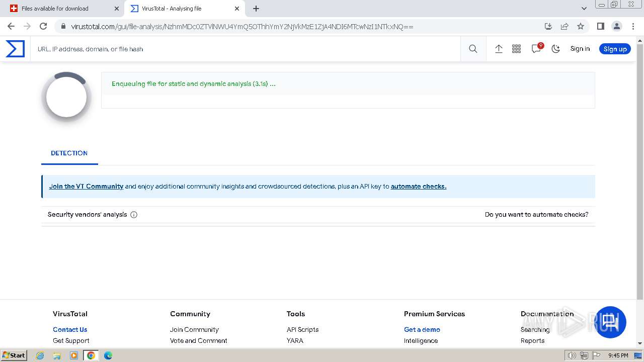Open the VirusTotal logo home icon
Viewport: 644px width, 362px height.
coord(15,49)
